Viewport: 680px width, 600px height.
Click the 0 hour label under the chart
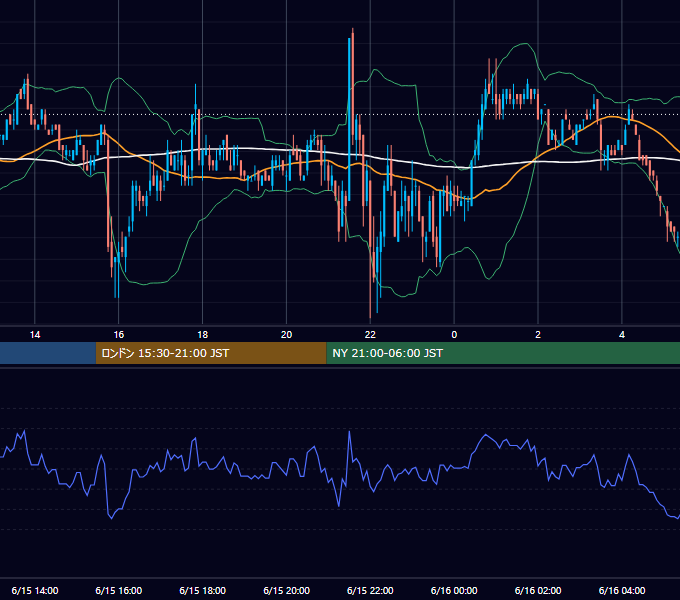[x=454, y=335]
